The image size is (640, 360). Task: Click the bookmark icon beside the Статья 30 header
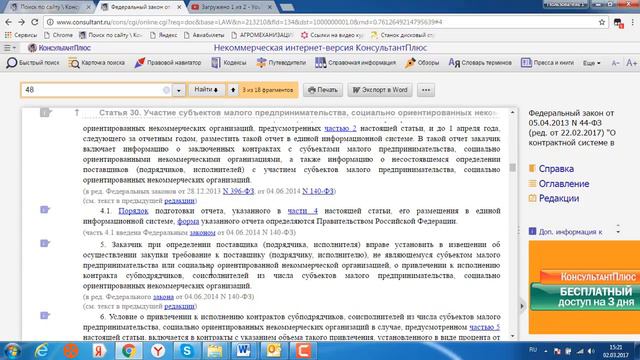tap(45, 113)
